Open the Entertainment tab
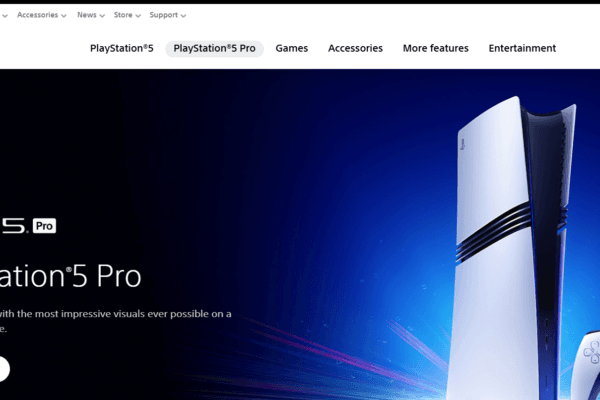Viewport: 600px width, 400px height. click(x=522, y=48)
